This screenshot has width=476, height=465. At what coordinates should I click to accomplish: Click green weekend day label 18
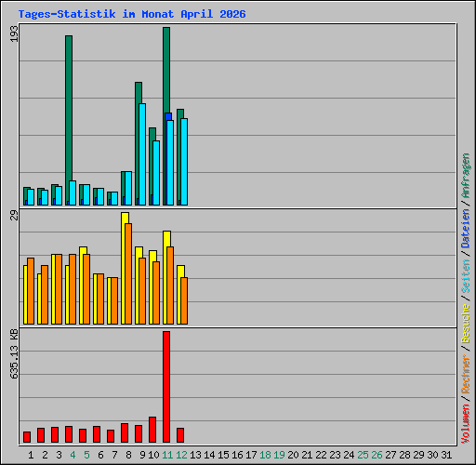coord(265,455)
